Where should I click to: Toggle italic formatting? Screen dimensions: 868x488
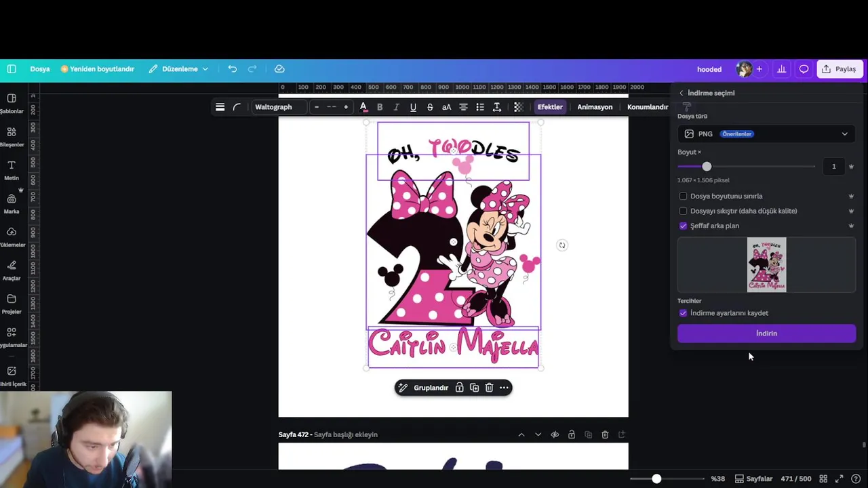(x=396, y=107)
